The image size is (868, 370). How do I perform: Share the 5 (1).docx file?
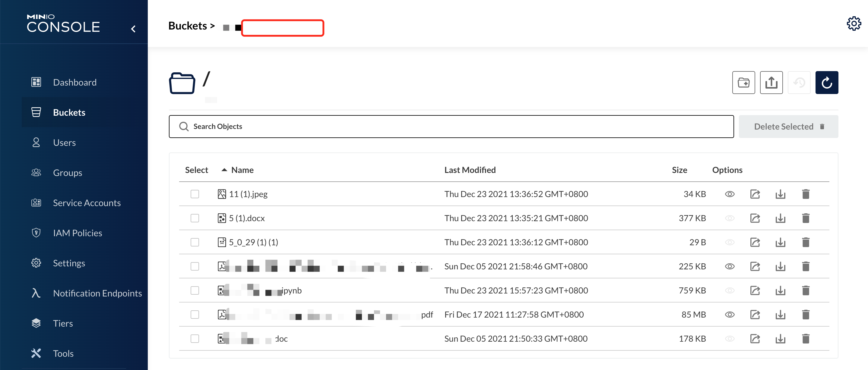(755, 218)
